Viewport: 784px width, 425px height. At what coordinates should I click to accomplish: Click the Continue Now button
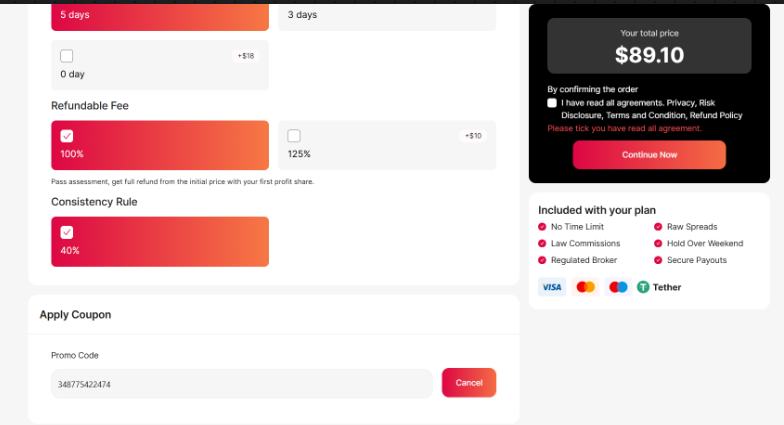pos(649,154)
